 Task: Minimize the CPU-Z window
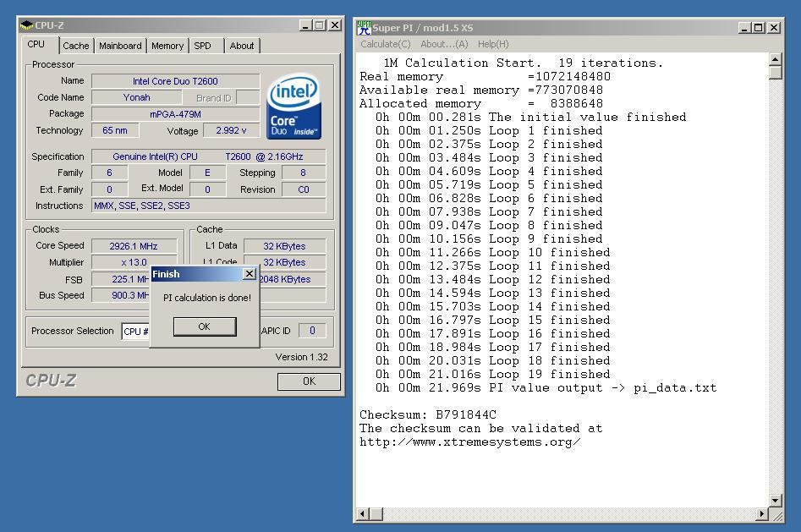click(x=305, y=25)
